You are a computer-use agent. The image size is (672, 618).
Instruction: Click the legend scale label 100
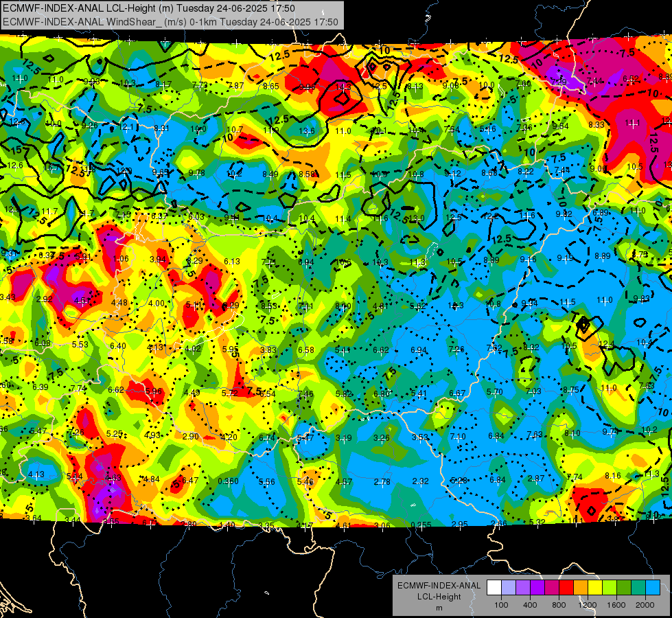tap(501, 605)
